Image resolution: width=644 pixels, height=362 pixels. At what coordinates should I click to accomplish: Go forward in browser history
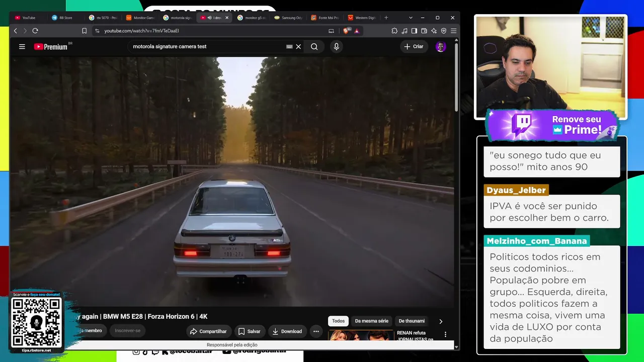point(25,31)
